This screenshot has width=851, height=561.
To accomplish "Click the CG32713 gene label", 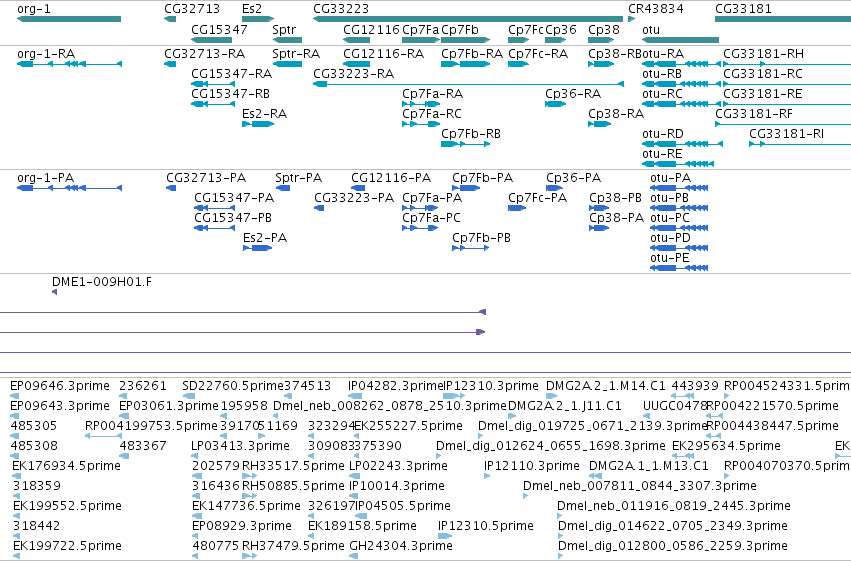I will point(192,9).
